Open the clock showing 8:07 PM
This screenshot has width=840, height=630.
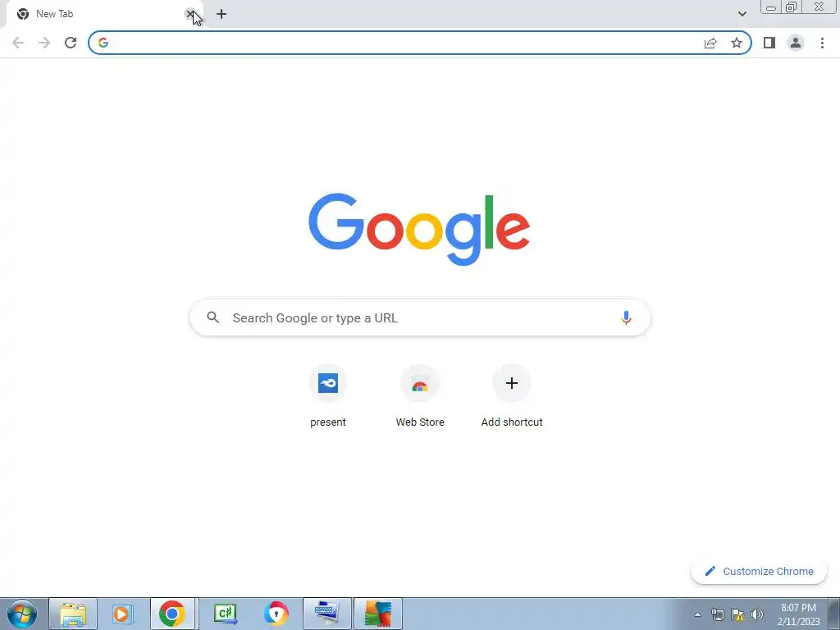coord(798,614)
